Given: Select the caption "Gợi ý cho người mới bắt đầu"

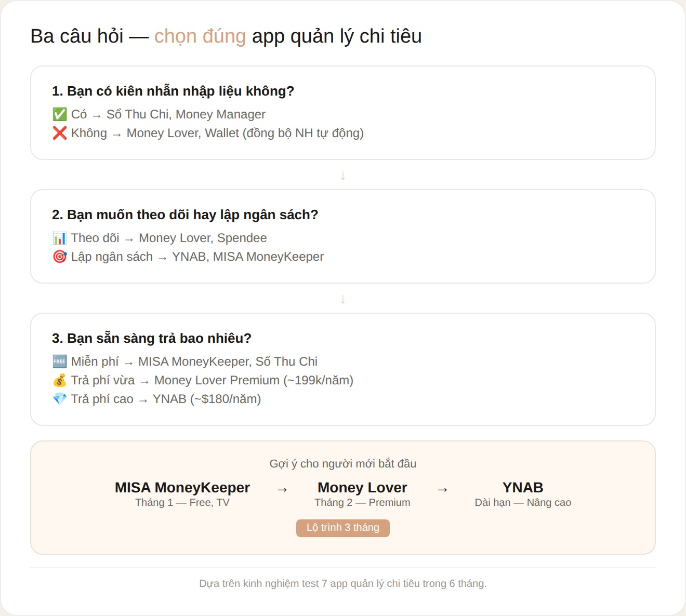Looking at the screenshot, I should (x=343, y=464).
